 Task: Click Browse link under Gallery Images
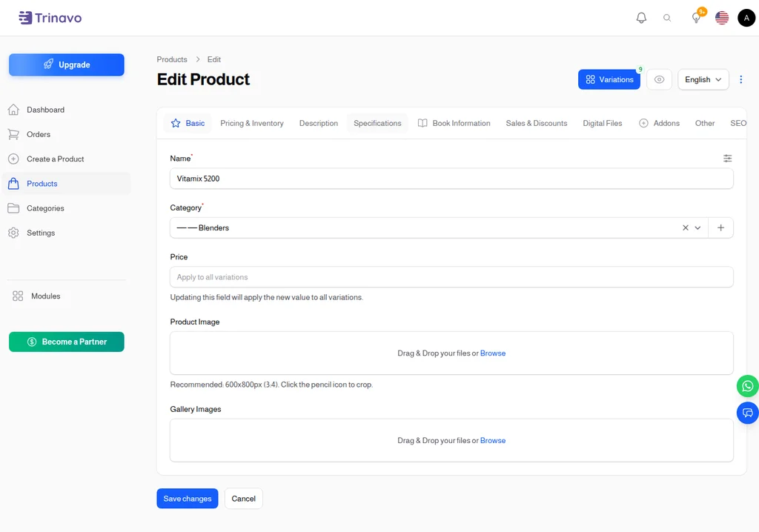493,441
